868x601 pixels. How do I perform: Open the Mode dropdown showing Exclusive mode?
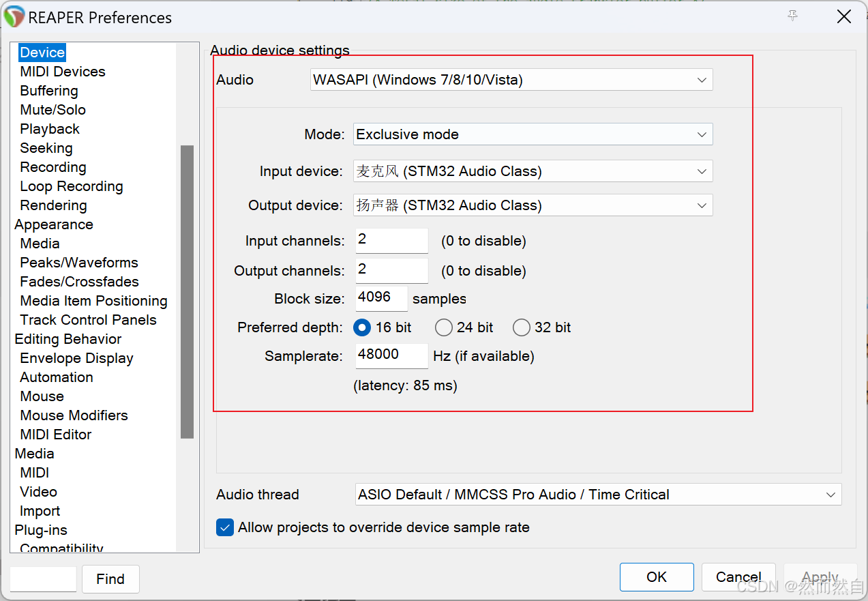pos(533,134)
